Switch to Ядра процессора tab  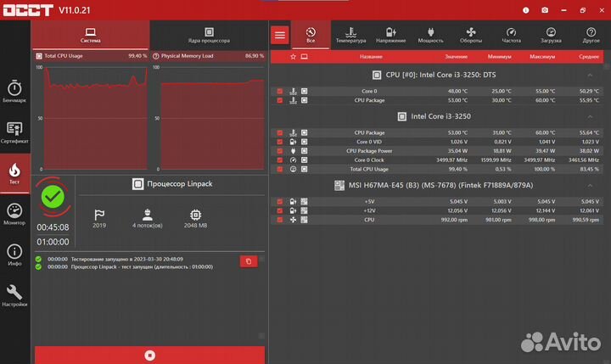pyautogui.click(x=208, y=35)
